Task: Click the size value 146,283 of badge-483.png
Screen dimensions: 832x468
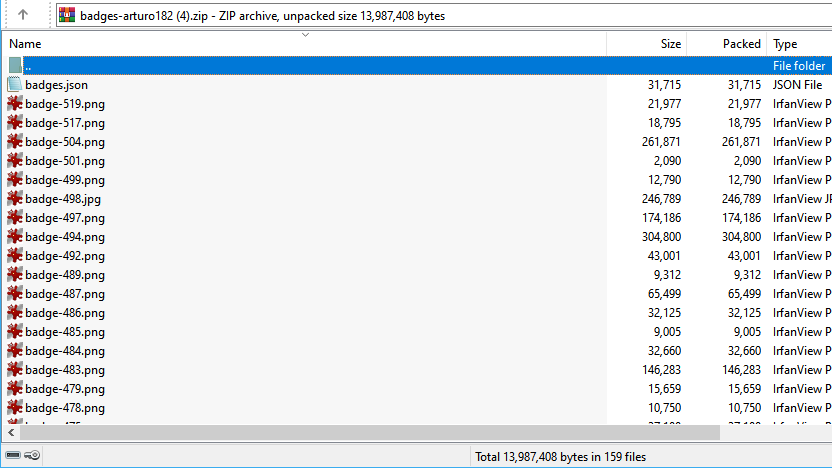Action: tap(661, 370)
